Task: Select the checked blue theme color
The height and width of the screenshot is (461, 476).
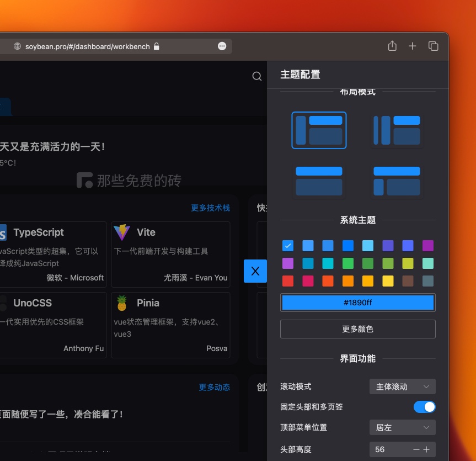Action: (288, 246)
